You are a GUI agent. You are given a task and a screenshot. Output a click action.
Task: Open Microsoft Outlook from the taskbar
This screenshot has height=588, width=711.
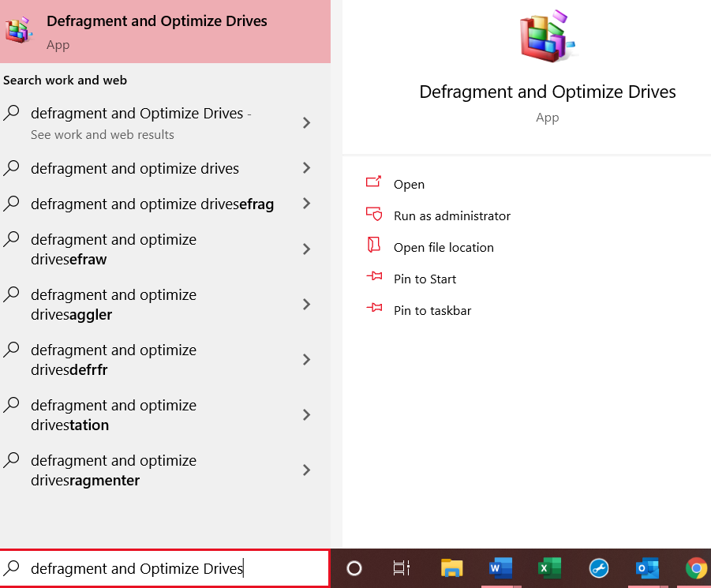pos(648,568)
